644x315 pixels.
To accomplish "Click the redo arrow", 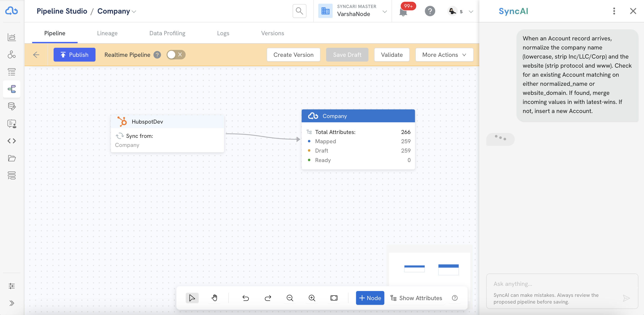I will (268, 298).
